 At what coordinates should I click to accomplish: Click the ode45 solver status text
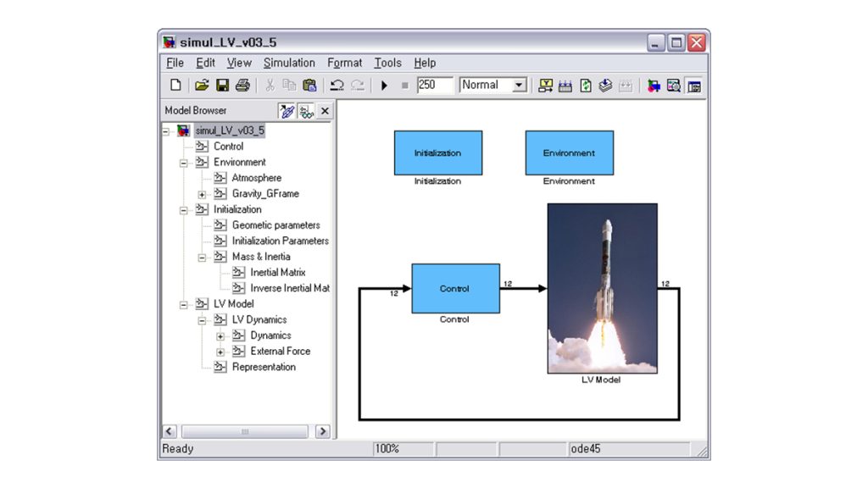pyautogui.click(x=585, y=449)
